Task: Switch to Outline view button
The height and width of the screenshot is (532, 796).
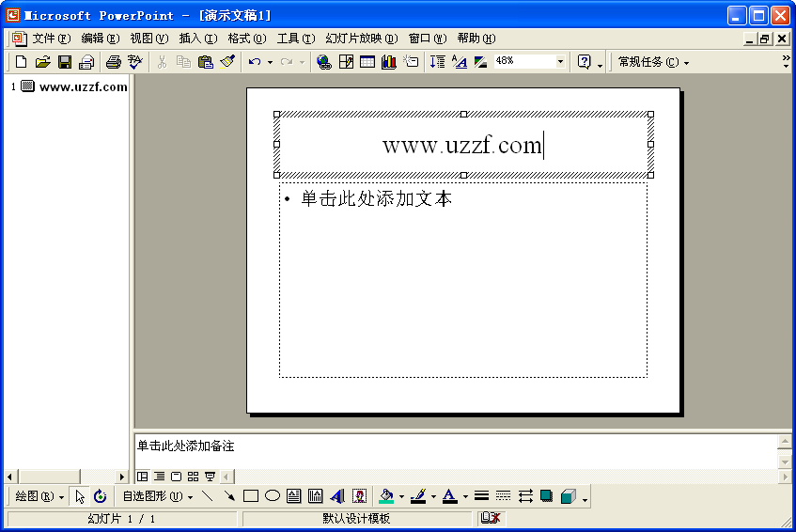Action: click(160, 477)
